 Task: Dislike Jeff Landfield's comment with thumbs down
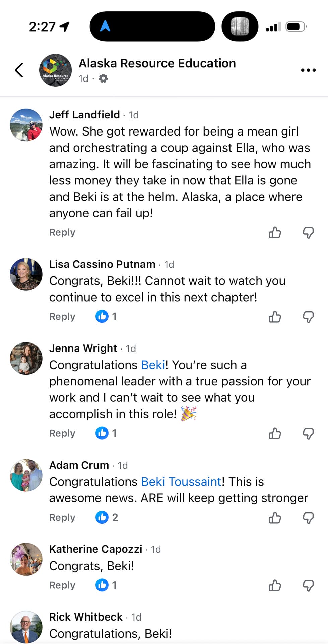(x=308, y=232)
